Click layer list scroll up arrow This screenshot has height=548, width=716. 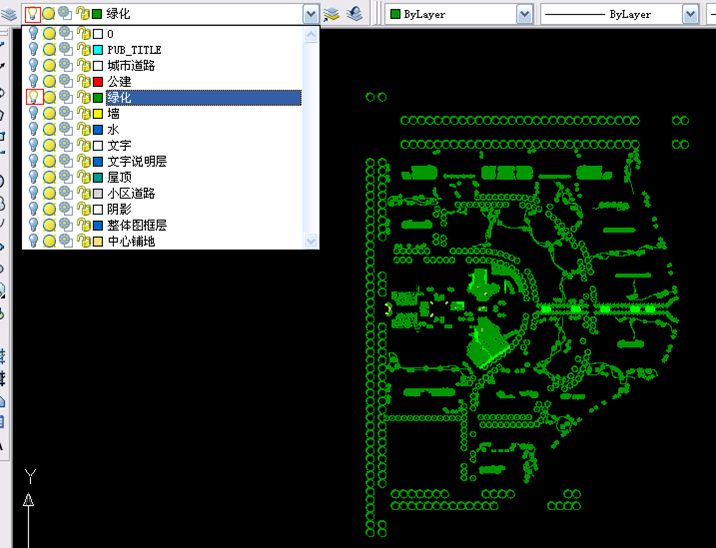pos(311,35)
